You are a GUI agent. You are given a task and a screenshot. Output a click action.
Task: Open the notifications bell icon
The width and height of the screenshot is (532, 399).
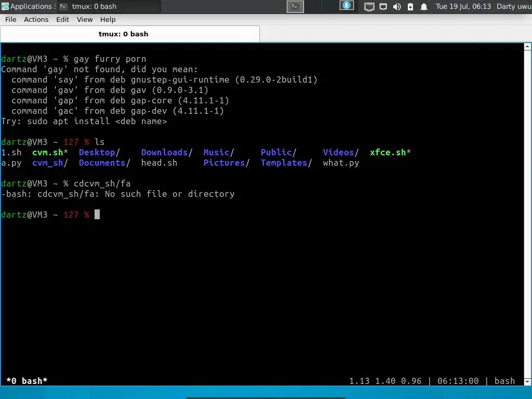[x=424, y=6]
